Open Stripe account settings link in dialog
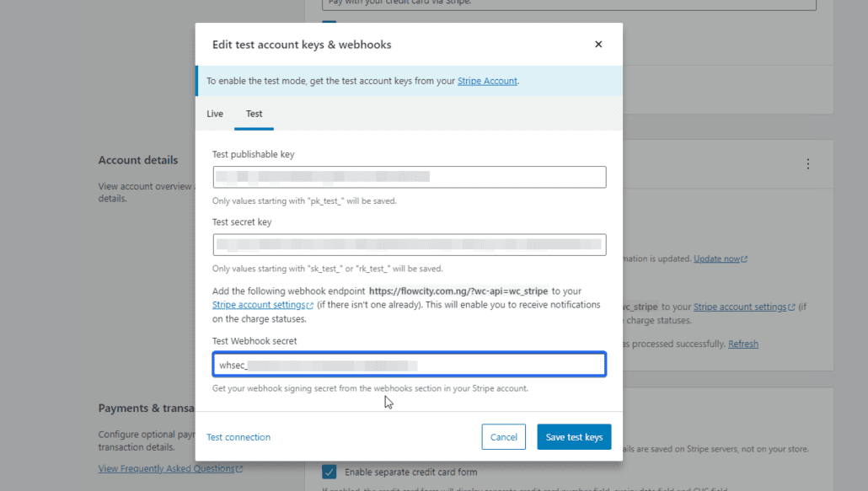This screenshot has width=868, height=491. [x=259, y=305]
